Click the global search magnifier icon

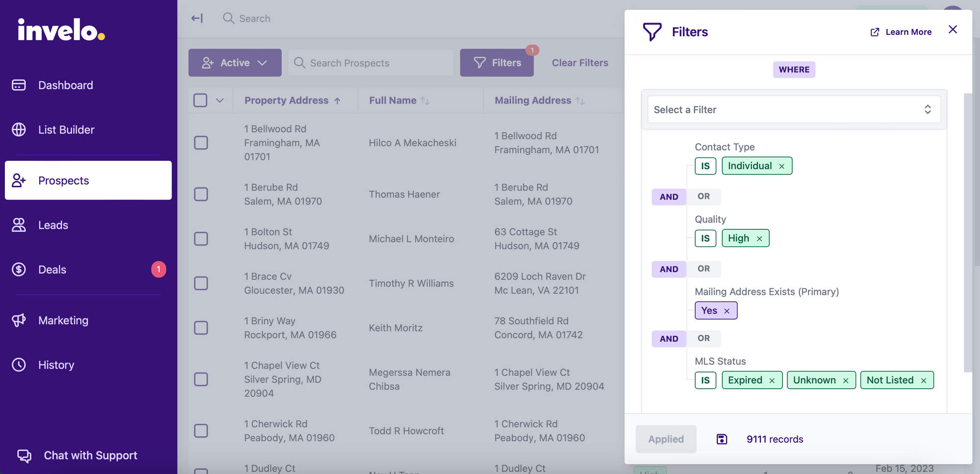[x=228, y=18]
